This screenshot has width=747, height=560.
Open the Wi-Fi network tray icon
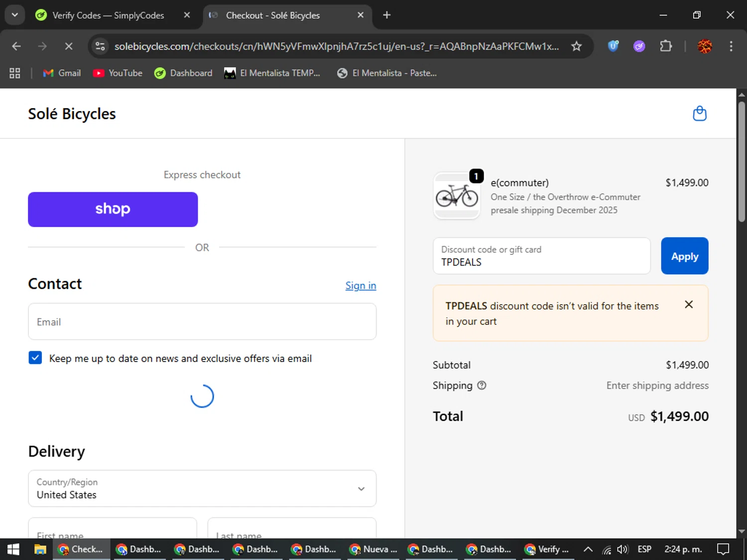click(607, 550)
